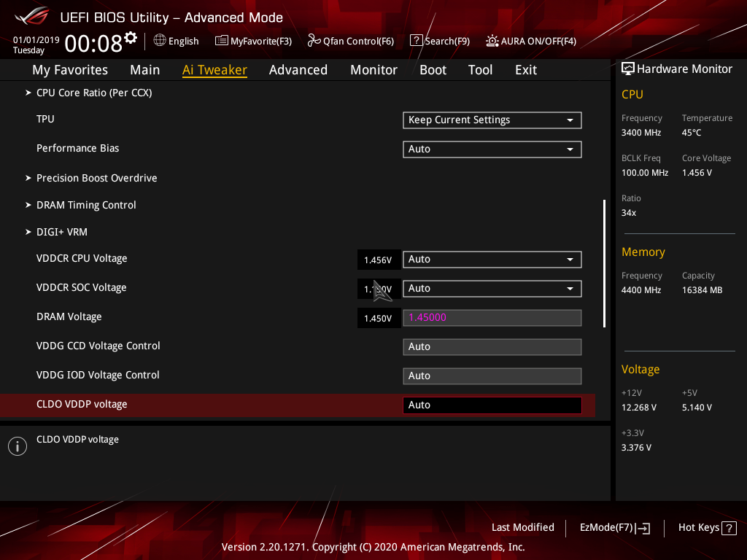The height and width of the screenshot is (560, 747).
Task: Open Search(F9)
Action: point(440,41)
